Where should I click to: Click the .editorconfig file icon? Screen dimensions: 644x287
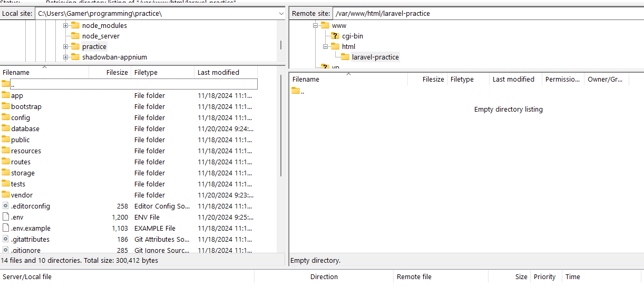6,206
